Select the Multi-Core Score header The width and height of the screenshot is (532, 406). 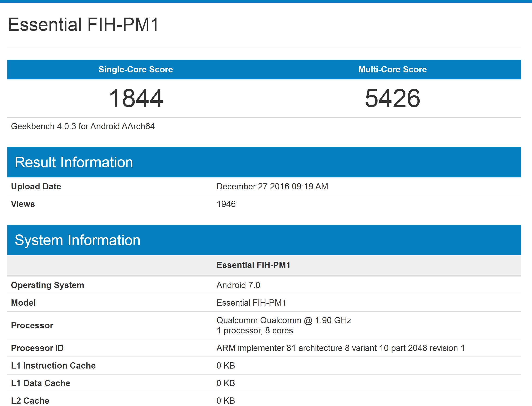pyautogui.click(x=392, y=69)
